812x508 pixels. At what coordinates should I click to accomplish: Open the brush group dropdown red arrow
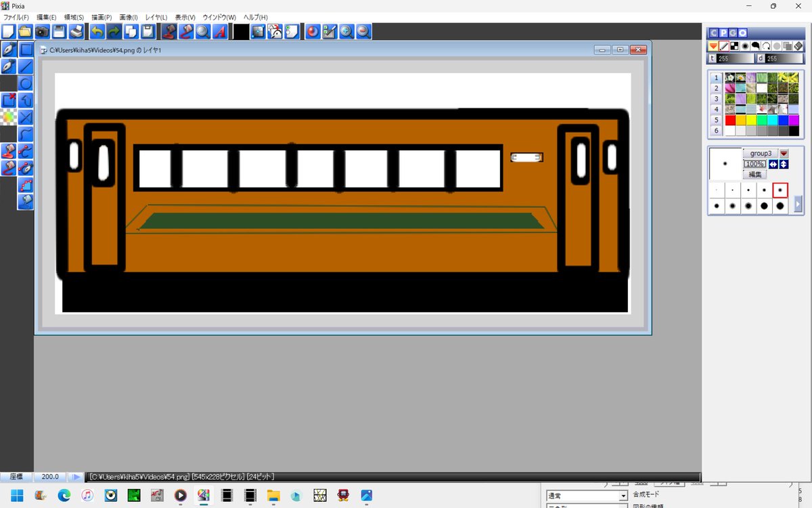784,154
